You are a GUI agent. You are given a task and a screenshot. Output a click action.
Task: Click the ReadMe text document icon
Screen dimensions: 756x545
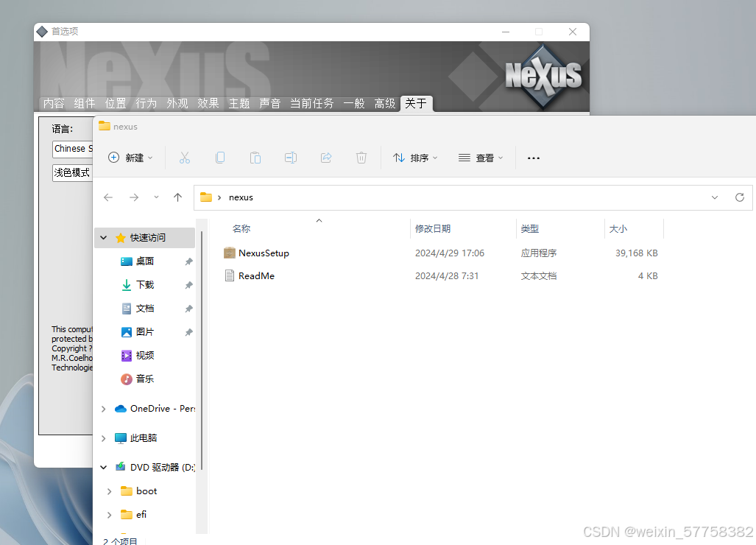tap(230, 275)
